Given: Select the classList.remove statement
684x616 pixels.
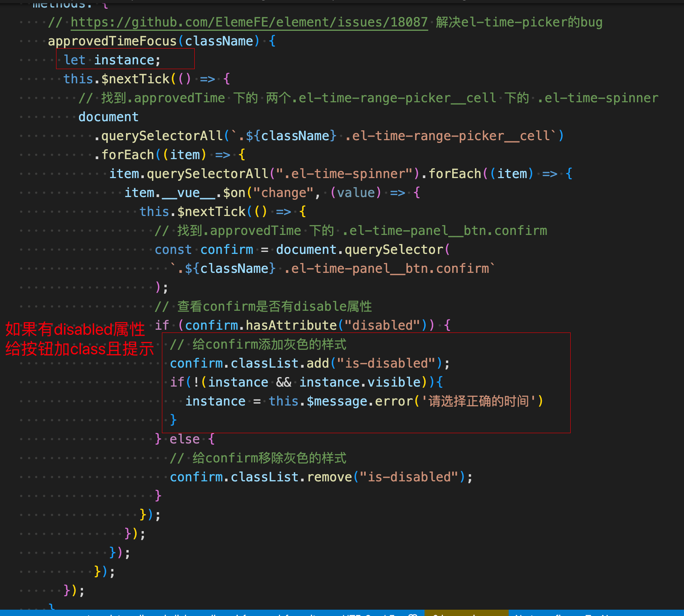Looking at the screenshot, I should click(x=320, y=477).
